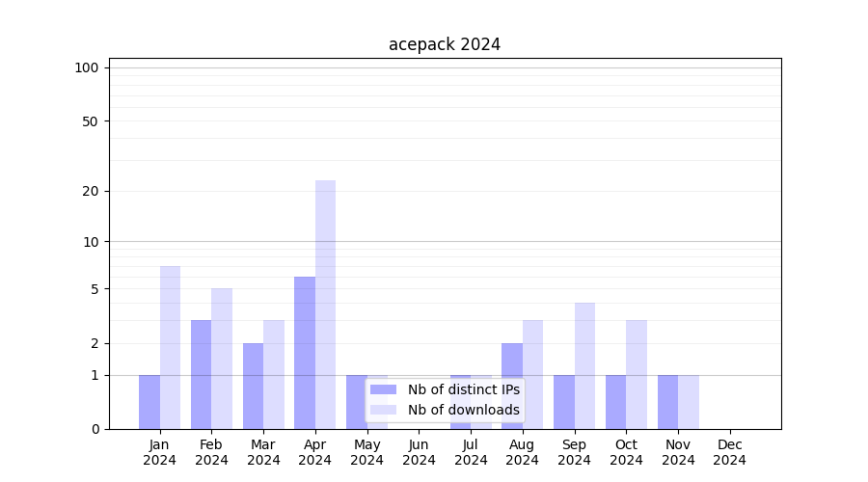
Task: Select the "Dec 2024" x-axis label
Action: [730, 452]
